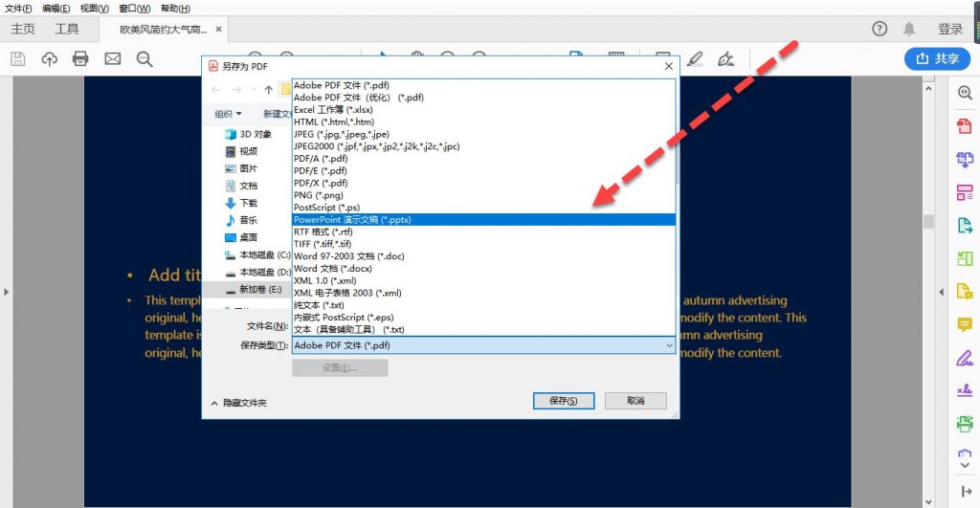Click the Protect shield icon in right panel
Screen dimensions: 980x508
coord(965,454)
